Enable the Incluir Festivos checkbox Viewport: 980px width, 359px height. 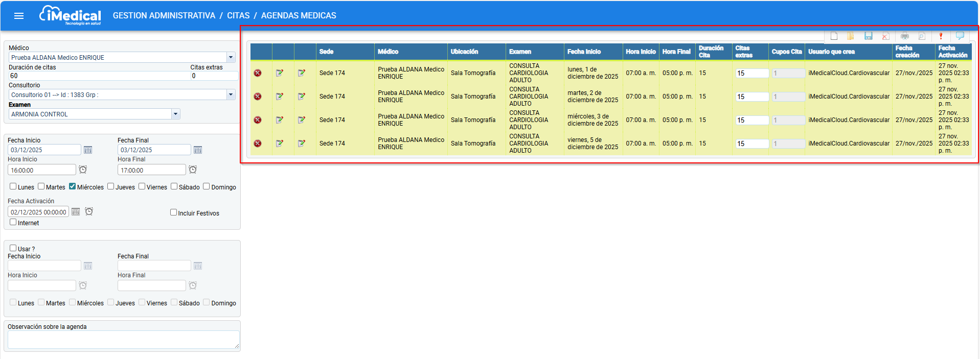point(173,212)
